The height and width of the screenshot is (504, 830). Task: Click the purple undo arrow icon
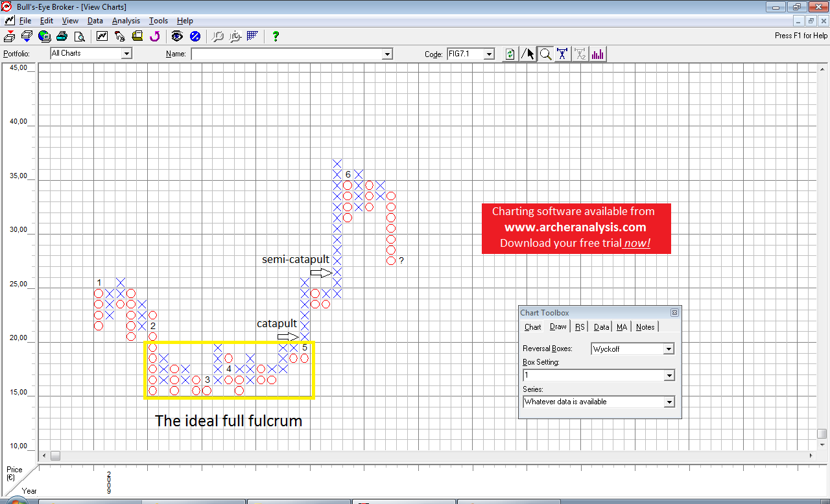pyautogui.click(x=154, y=36)
